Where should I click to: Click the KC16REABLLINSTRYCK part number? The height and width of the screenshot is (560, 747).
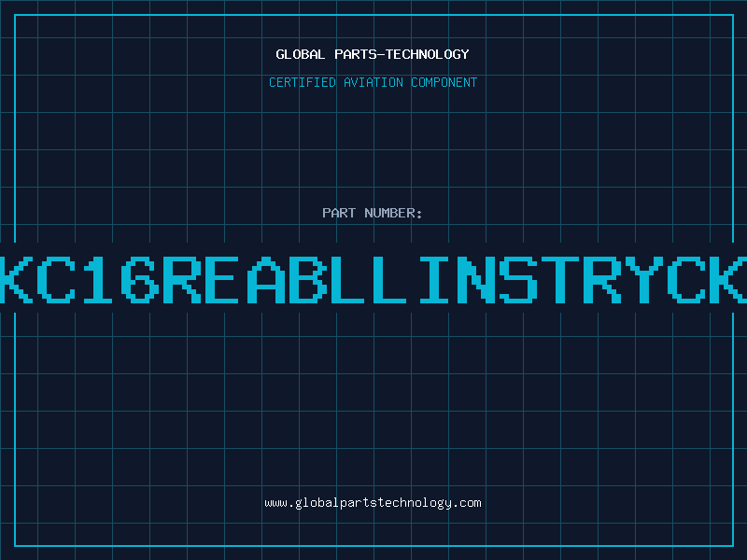373,279
